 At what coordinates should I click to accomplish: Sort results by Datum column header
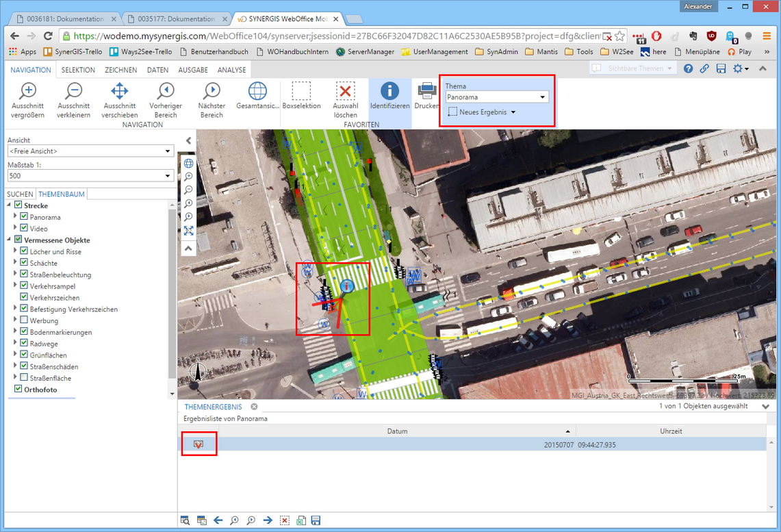pyautogui.click(x=397, y=431)
